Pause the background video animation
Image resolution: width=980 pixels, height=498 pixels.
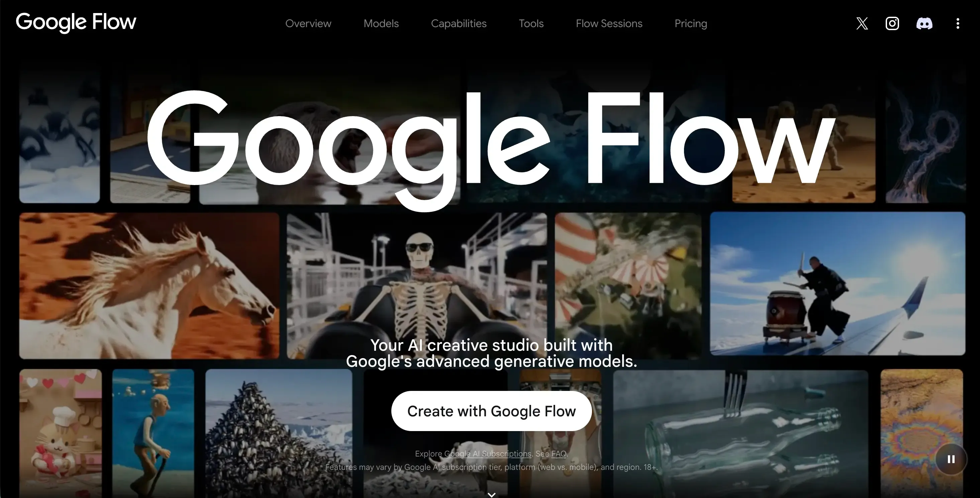click(x=951, y=459)
